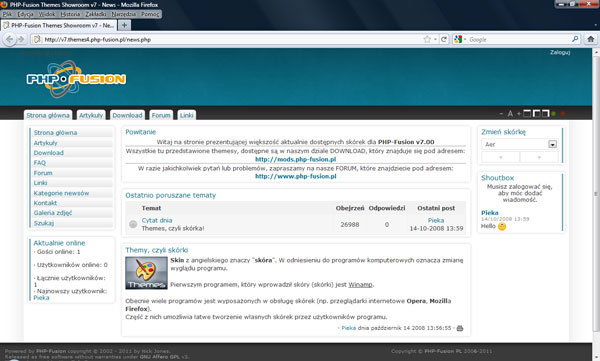Follow the http://mods.php-fusion.pl link
The height and width of the screenshot is (361, 600).
pyautogui.click(x=295, y=159)
